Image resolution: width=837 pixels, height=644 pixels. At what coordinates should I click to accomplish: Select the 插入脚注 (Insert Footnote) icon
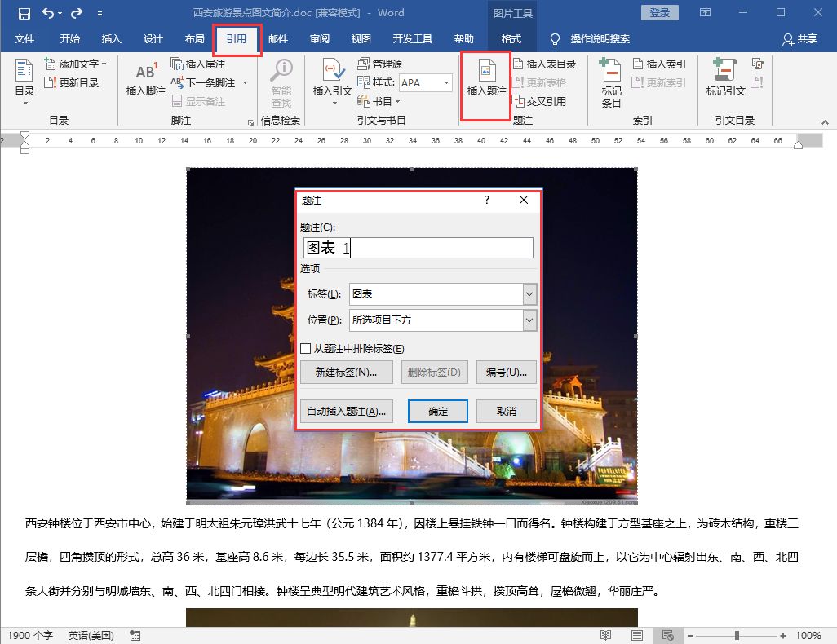145,77
